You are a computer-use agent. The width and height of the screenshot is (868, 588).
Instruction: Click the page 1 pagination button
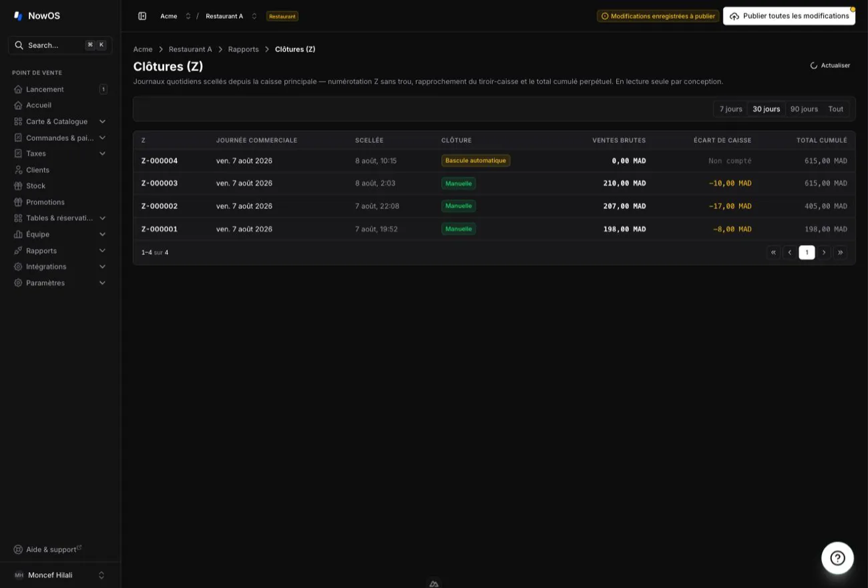[x=807, y=252]
